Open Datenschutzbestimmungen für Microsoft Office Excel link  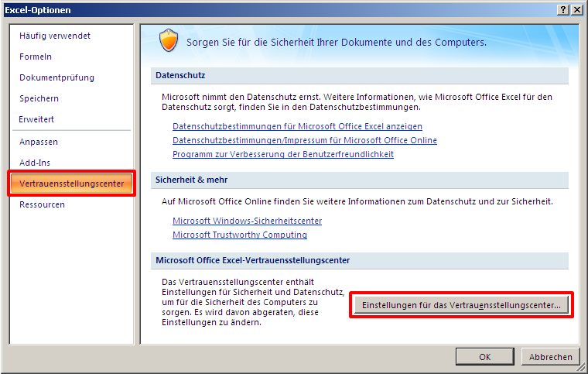[x=297, y=126]
